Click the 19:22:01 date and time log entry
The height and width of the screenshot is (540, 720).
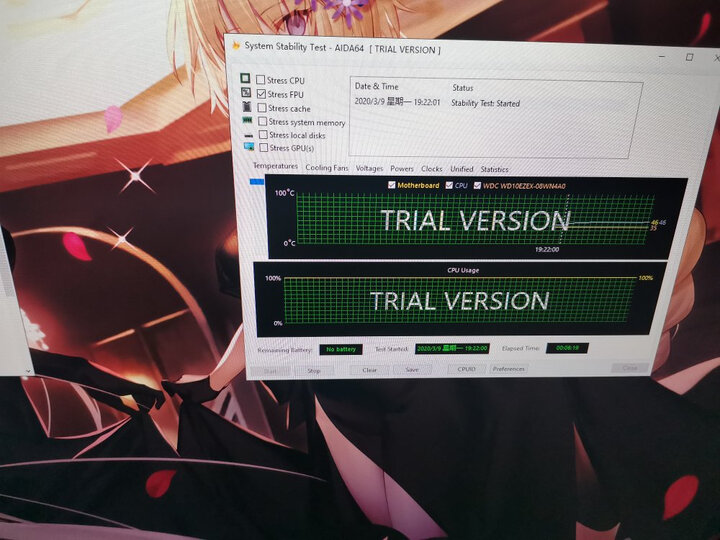(x=397, y=102)
